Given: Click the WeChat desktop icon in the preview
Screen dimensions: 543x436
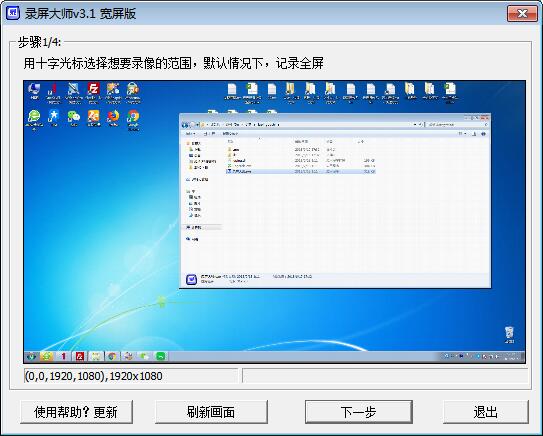Looking at the screenshot, I should [x=73, y=118].
